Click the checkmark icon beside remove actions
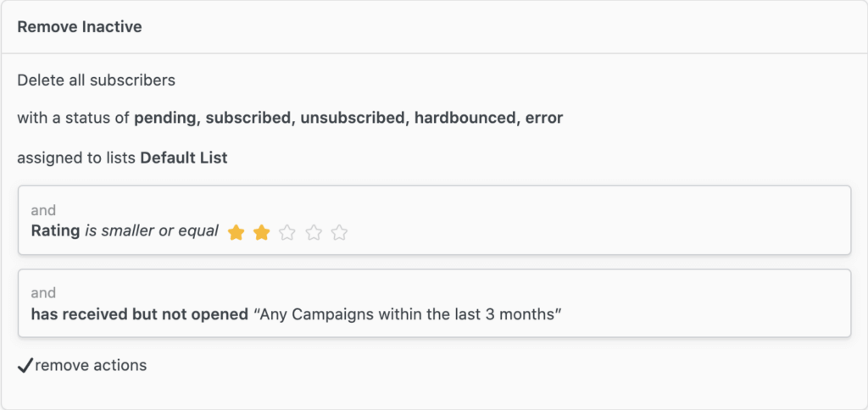Screen dimensions: 868x410 [x=25, y=365]
